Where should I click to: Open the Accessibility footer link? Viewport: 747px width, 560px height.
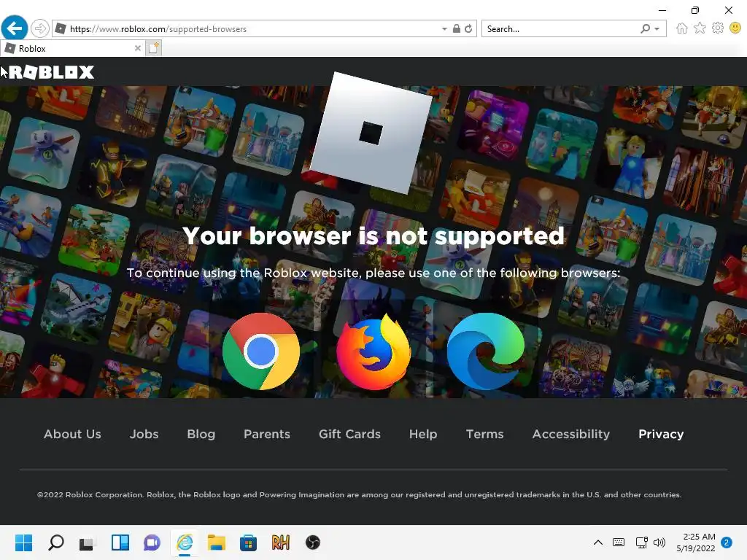[x=570, y=434]
